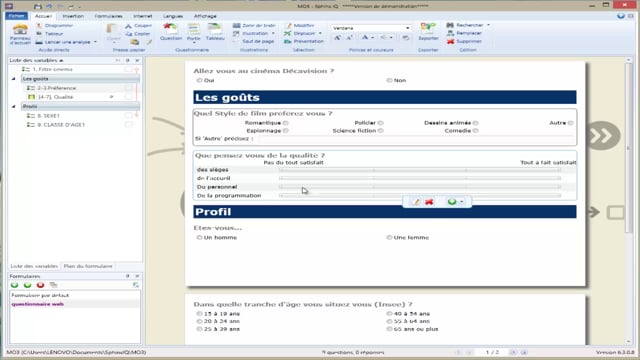
Task: Click the floating toolbar red delete cross
Action: (429, 202)
